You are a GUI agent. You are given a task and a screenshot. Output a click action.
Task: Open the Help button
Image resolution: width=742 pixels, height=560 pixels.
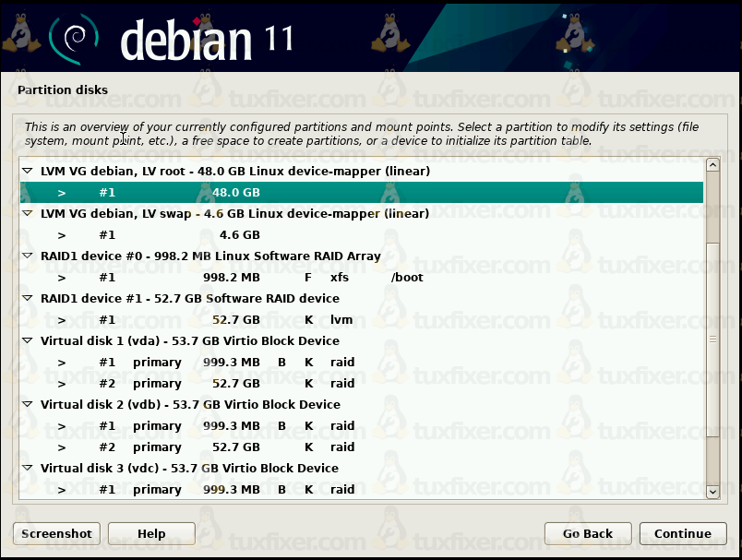tap(151, 533)
